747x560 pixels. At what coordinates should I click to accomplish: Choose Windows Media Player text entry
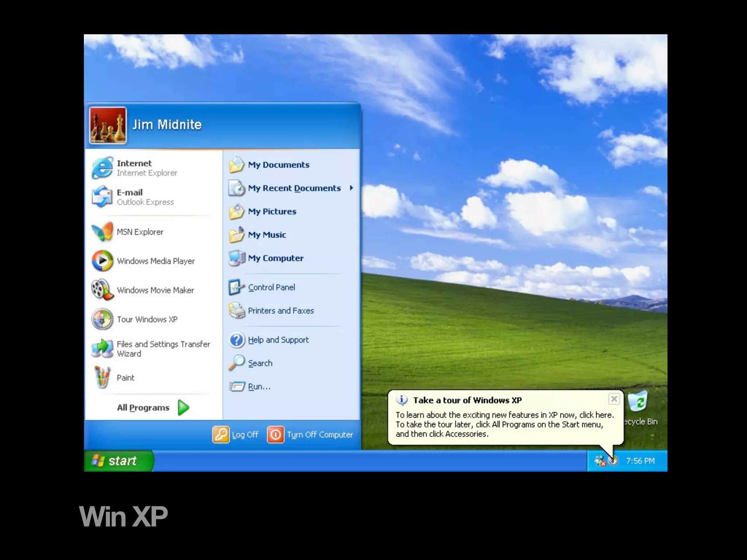[x=156, y=261]
